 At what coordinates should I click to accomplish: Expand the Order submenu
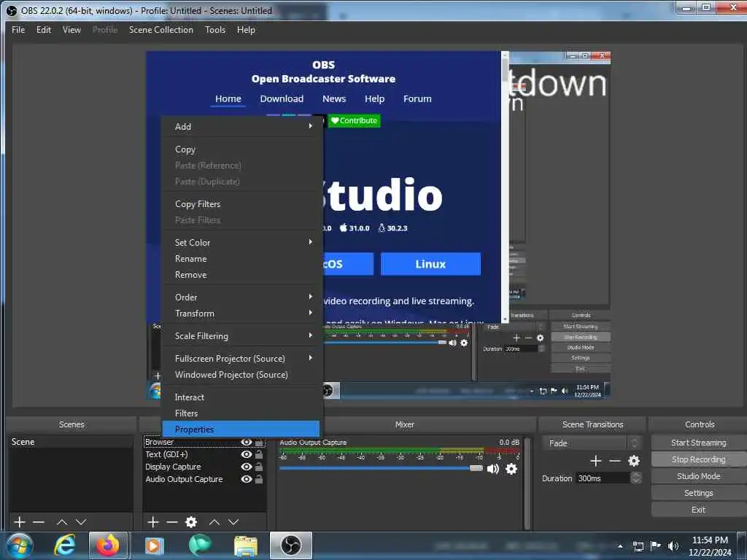pos(241,297)
